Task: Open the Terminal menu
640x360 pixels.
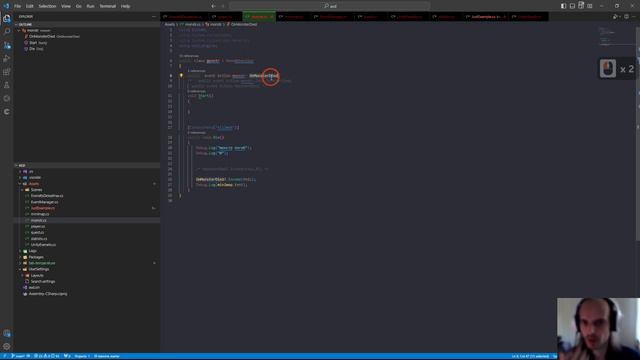Action: [108, 6]
